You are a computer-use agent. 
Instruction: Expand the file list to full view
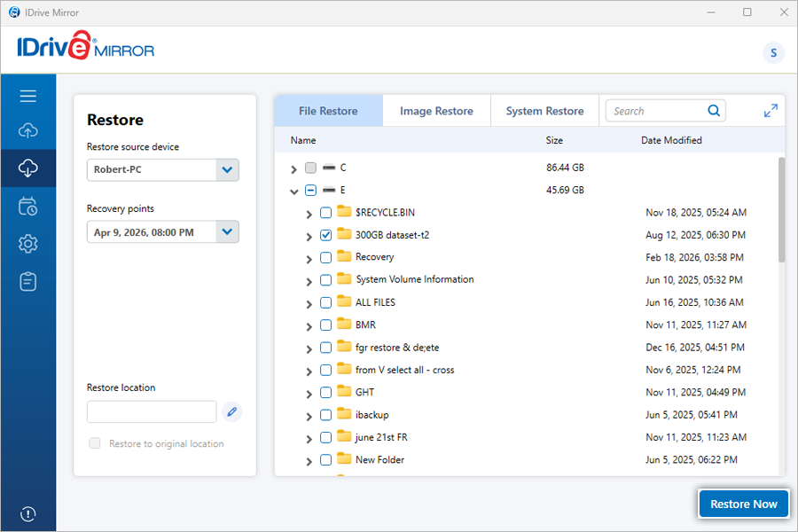pyautogui.click(x=771, y=111)
